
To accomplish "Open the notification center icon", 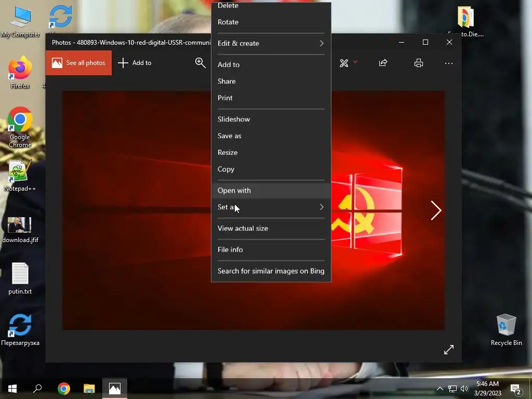I will click(516, 390).
